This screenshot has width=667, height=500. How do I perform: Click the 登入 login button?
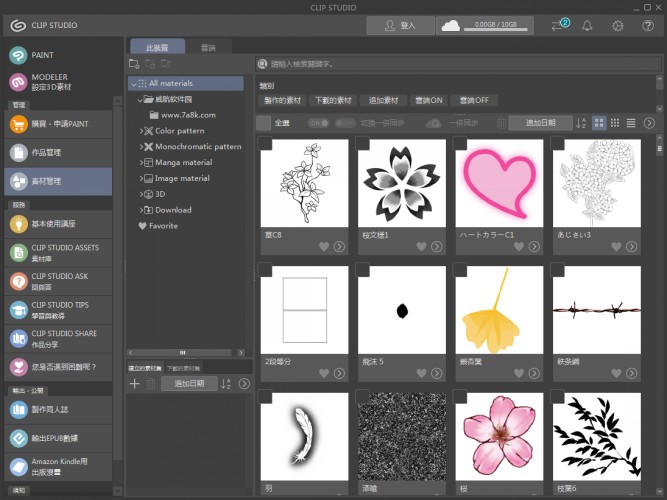tap(400, 26)
